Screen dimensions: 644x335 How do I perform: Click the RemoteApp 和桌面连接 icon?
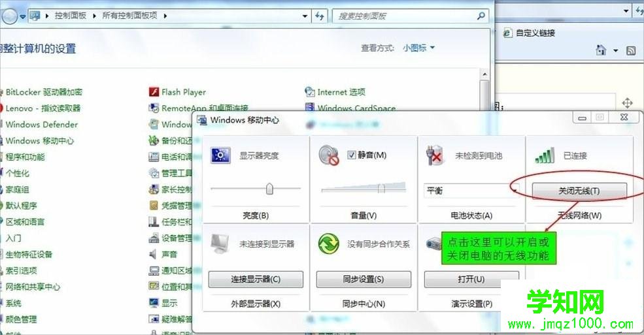[x=154, y=108]
